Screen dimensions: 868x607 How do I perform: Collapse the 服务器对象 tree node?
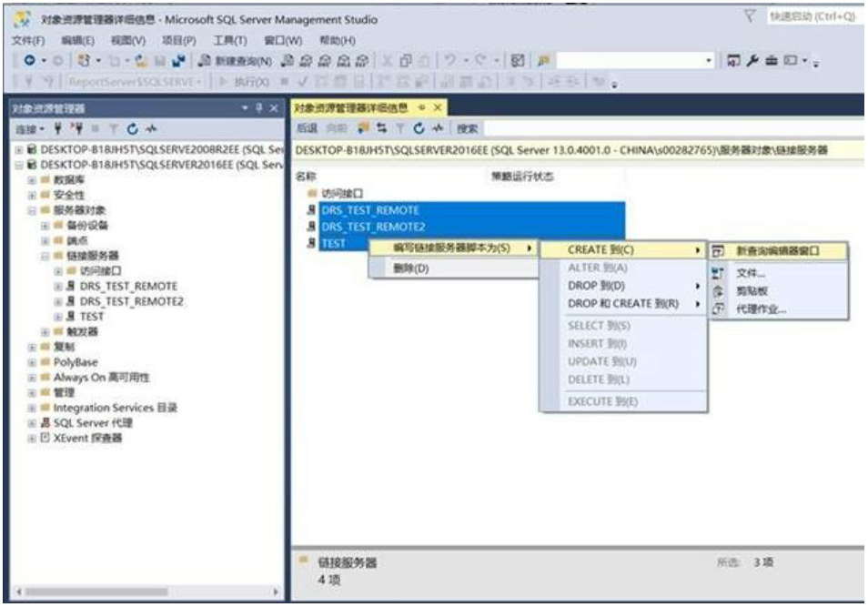point(32,210)
